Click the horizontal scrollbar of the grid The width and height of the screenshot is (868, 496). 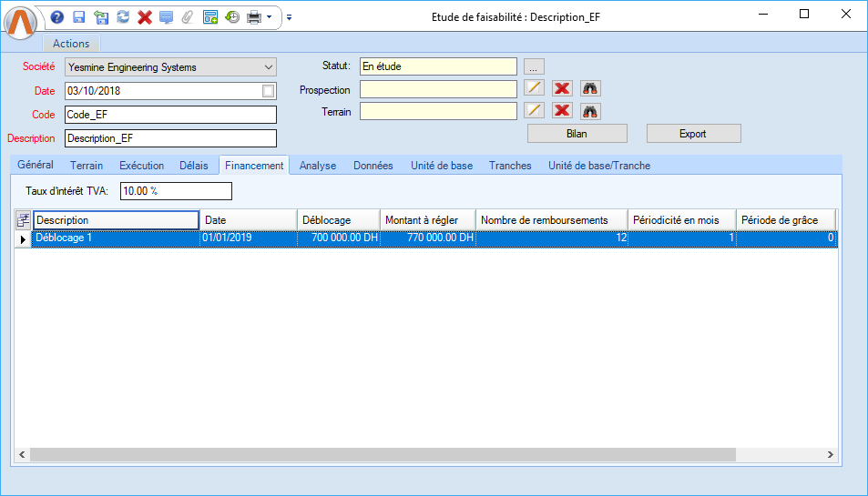click(x=383, y=454)
